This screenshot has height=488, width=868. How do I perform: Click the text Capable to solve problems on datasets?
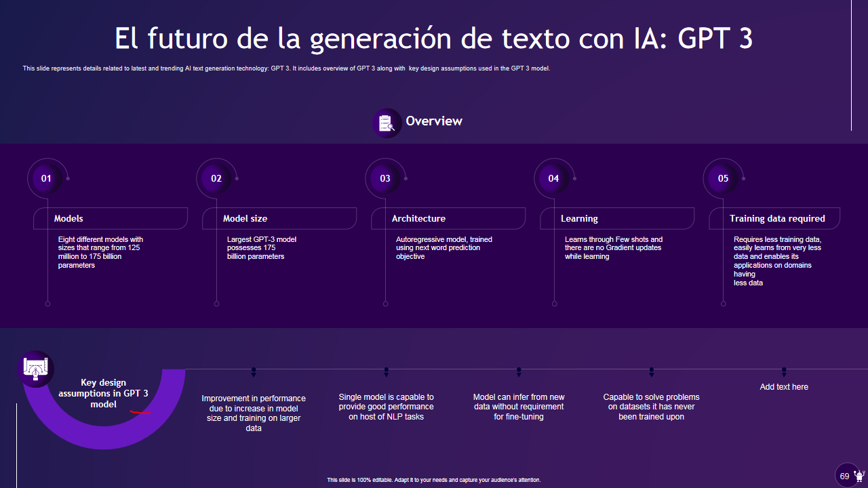coord(651,407)
